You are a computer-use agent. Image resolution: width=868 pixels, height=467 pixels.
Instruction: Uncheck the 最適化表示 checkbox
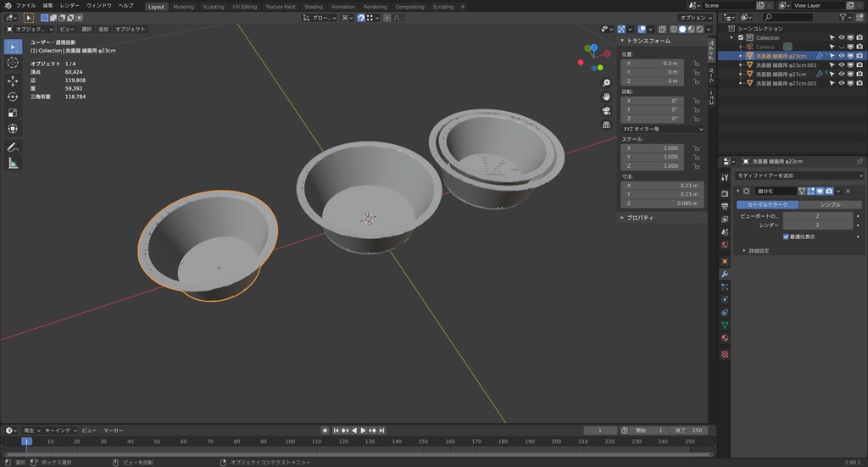pos(786,236)
